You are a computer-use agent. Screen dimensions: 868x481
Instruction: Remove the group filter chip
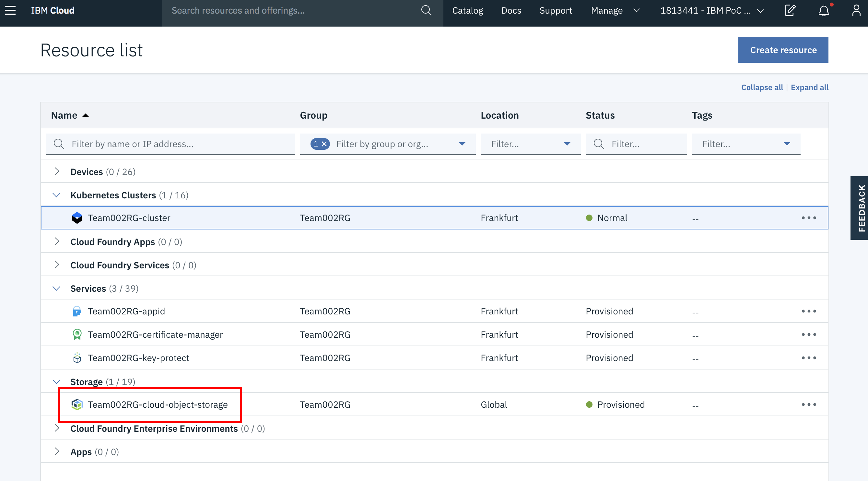click(324, 144)
